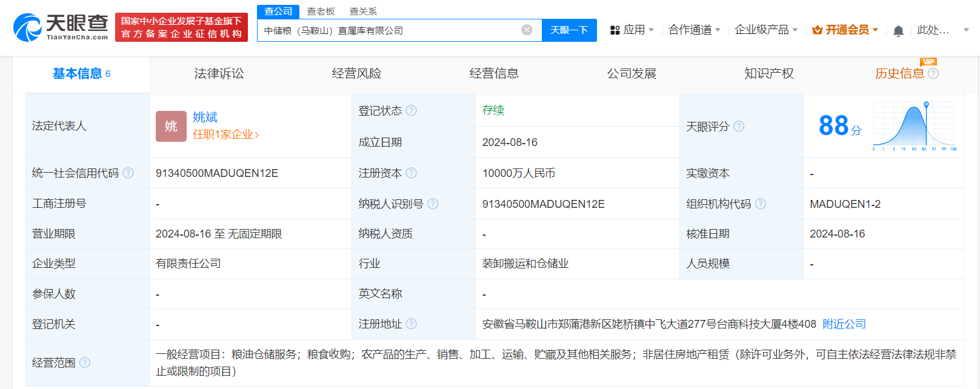Switch to 经营信息 tab

[x=494, y=73]
